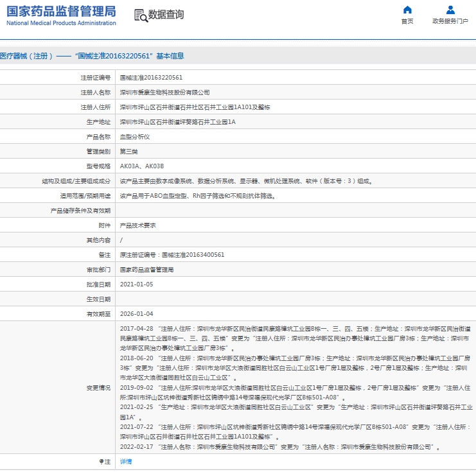This screenshot has width=476, height=472.
Task: Click the 首页 text label
Action: point(407,21)
